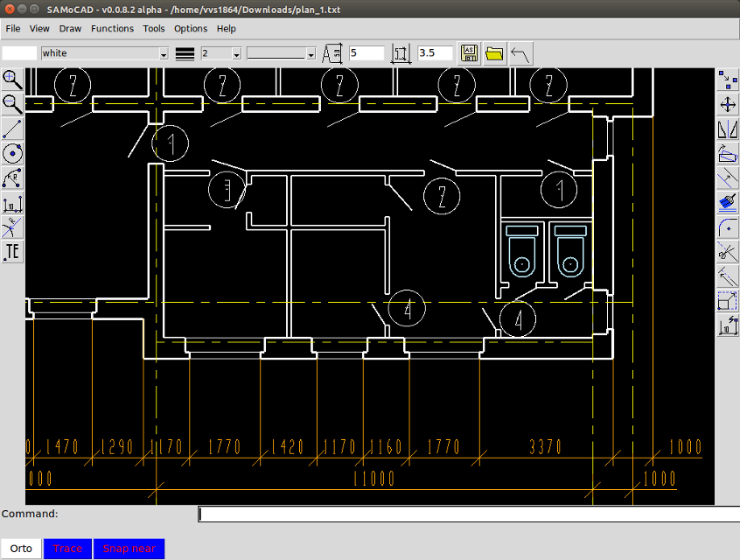Open the View menu
The height and width of the screenshot is (560, 740).
coord(39,29)
